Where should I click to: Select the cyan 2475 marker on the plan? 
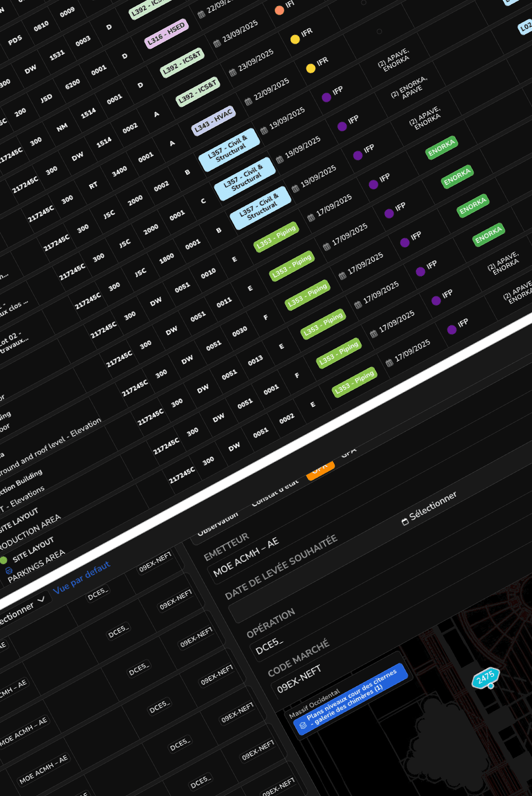point(486,678)
